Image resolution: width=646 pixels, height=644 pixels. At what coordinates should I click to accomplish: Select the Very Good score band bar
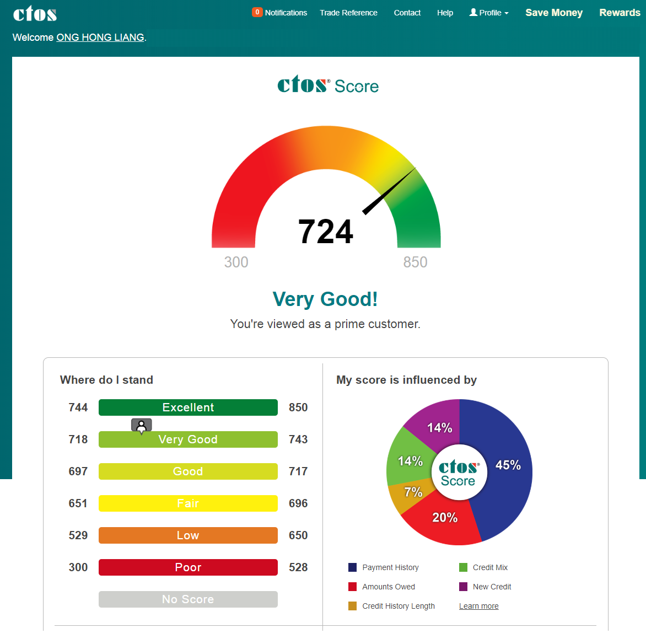point(188,439)
